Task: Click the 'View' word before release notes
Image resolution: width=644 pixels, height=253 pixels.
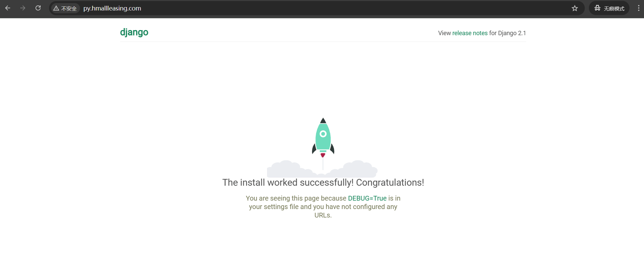Action: click(x=444, y=33)
